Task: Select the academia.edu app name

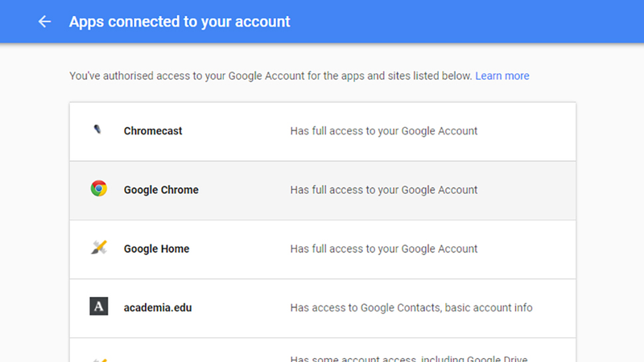Action: [158, 308]
